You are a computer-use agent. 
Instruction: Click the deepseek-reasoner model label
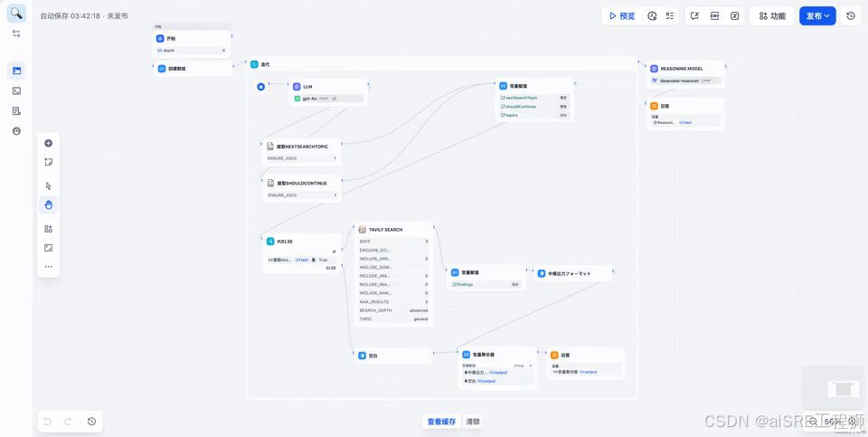click(679, 81)
